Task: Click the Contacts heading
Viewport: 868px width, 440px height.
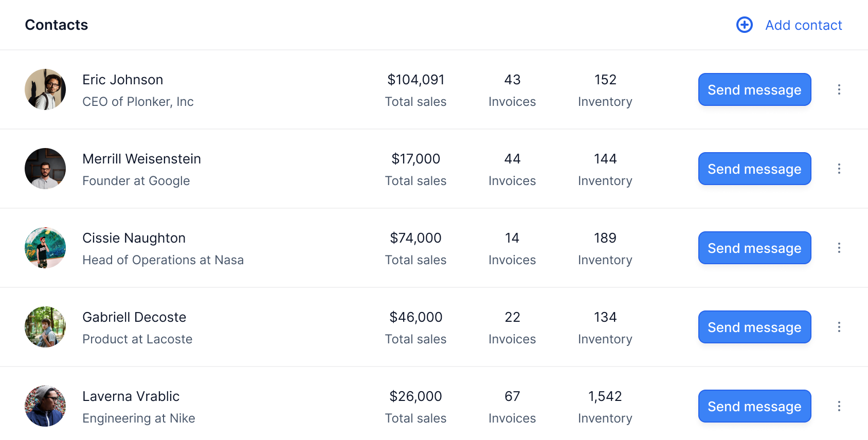Action: tap(57, 25)
